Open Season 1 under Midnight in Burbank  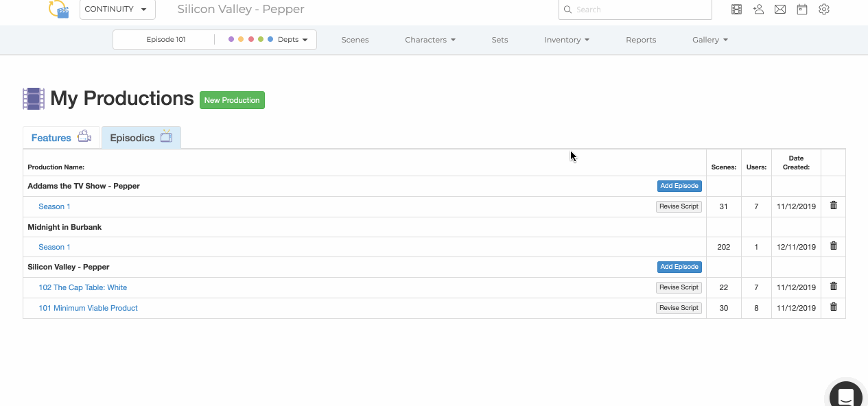point(54,247)
